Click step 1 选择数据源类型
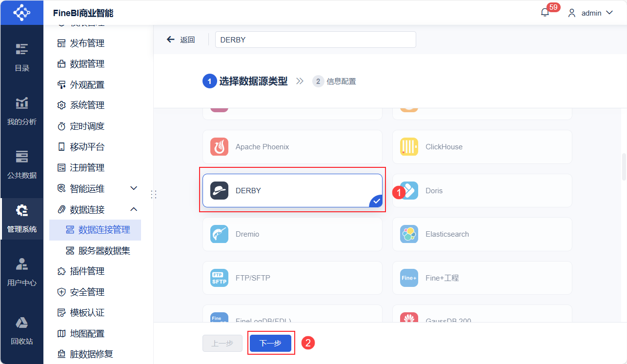This screenshot has width=627, height=364. click(x=245, y=81)
